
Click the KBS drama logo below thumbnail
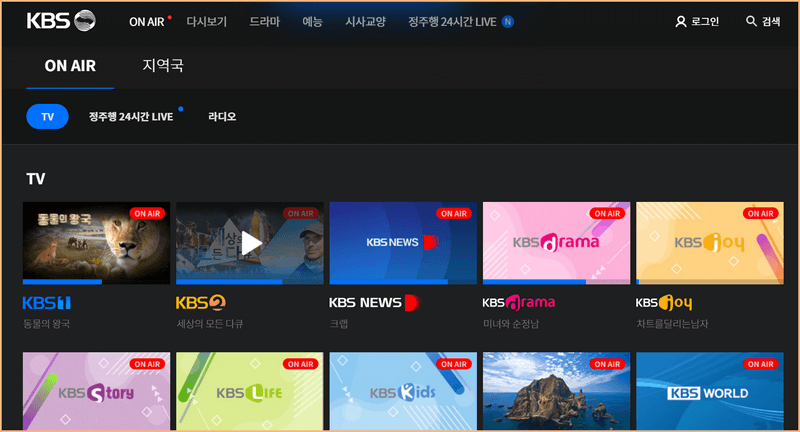pos(519,303)
